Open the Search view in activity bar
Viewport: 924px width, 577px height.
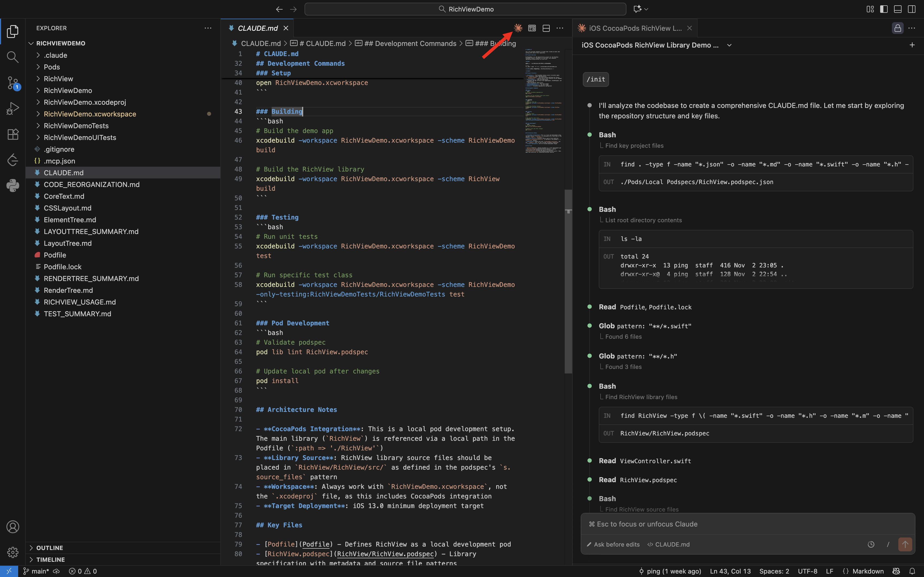13,57
